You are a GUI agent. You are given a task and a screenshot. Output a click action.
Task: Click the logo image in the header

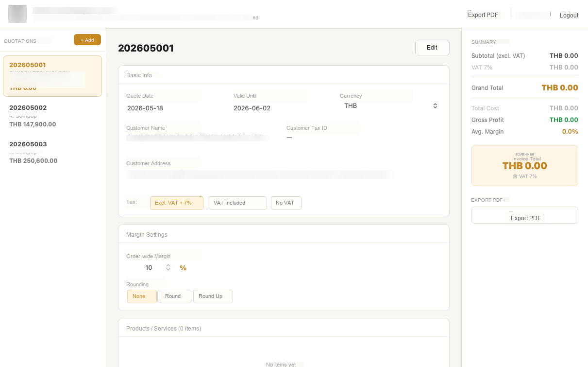[17, 14]
